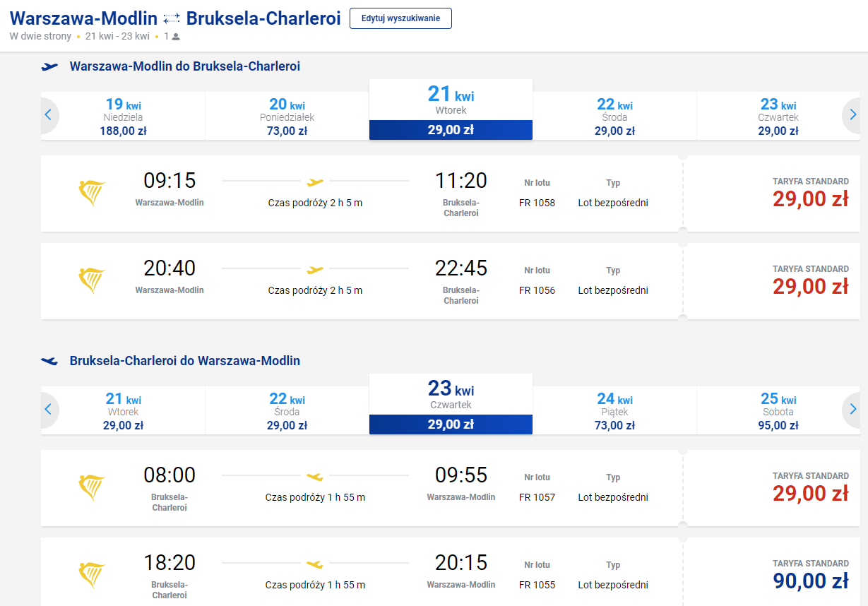
Task: Click the route swap arrows icon in the title
Action: (x=172, y=18)
